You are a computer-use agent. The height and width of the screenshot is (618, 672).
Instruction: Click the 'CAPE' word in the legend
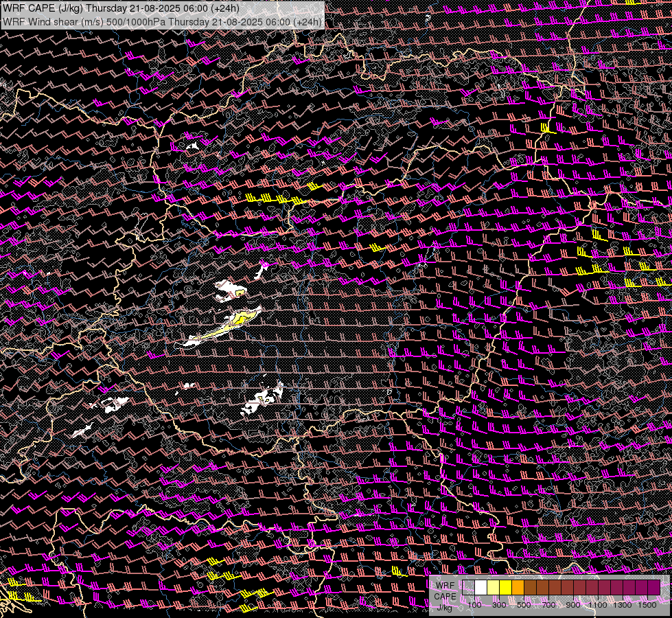[x=445, y=597]
